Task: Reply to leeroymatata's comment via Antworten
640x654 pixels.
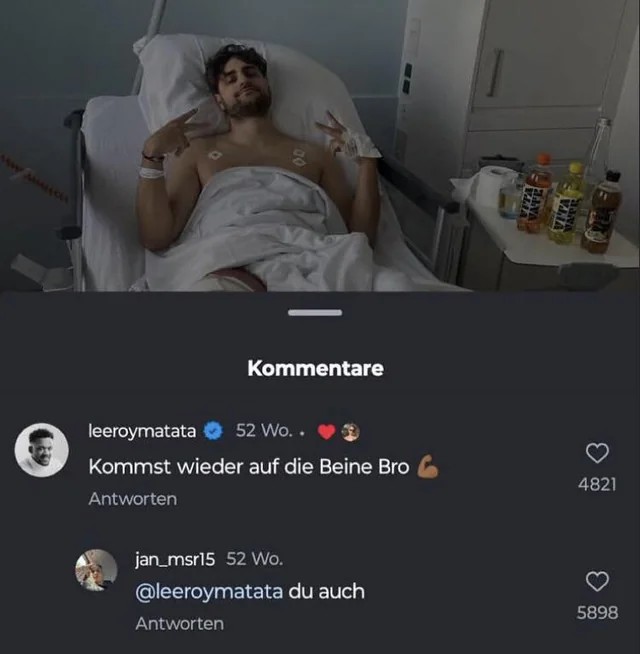Action: coord(132,498)
